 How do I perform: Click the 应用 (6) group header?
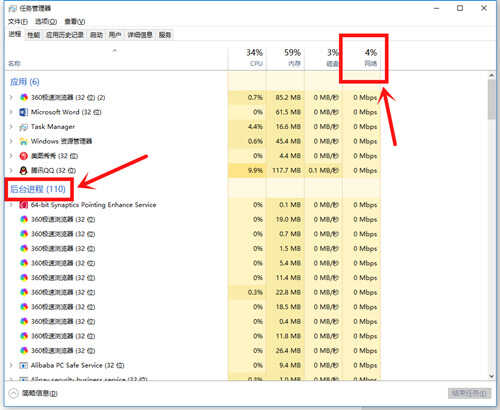point(25,82)
